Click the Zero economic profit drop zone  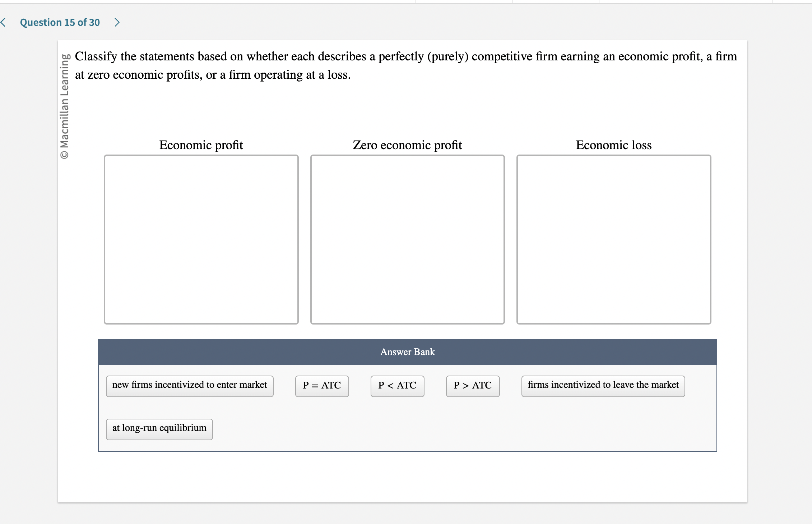click(408, 239)
